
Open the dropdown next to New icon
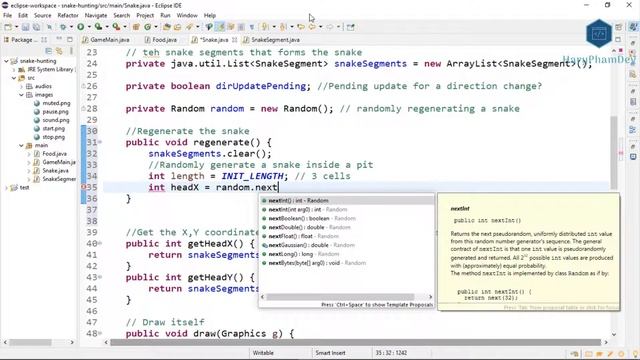click(x=17, y=27)
